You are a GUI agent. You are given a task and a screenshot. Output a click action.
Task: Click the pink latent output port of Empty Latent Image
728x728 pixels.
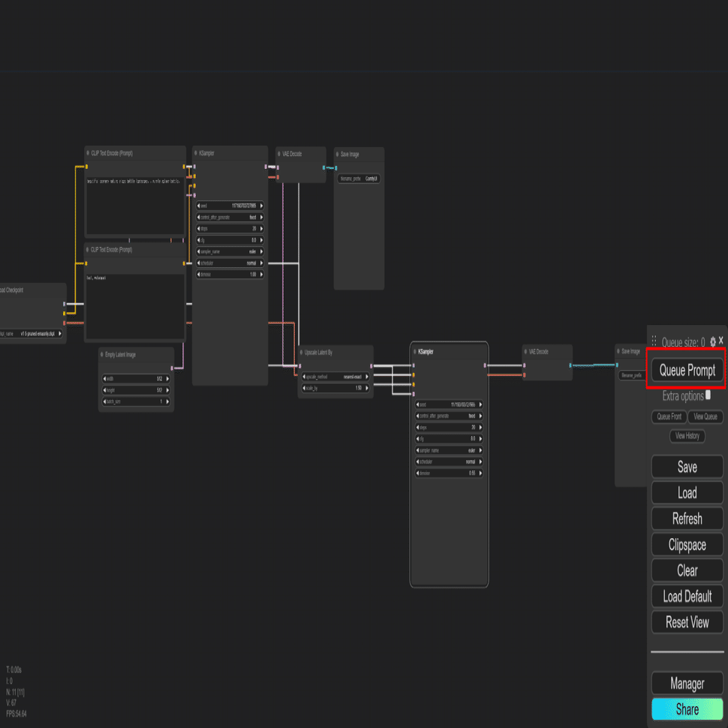(x=172, y=369)
